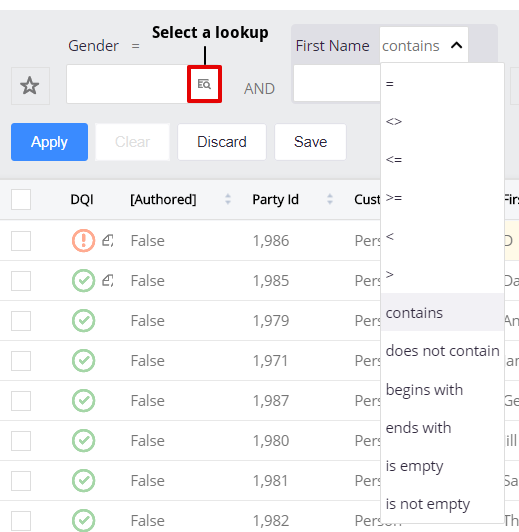Viewport: 519px width, 532px height.
Task: Click DQI valid checkmark for Party 1,985
Action: pos(83,281)
